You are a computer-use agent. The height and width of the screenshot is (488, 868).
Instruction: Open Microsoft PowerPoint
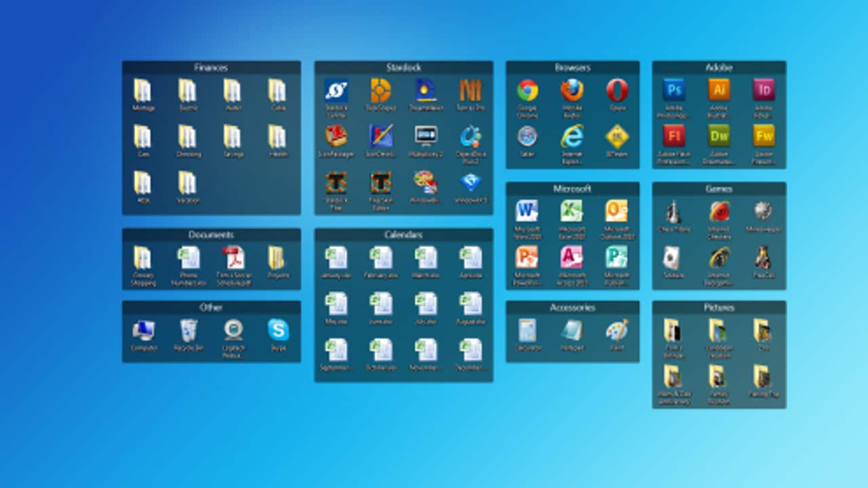(527, 256)
